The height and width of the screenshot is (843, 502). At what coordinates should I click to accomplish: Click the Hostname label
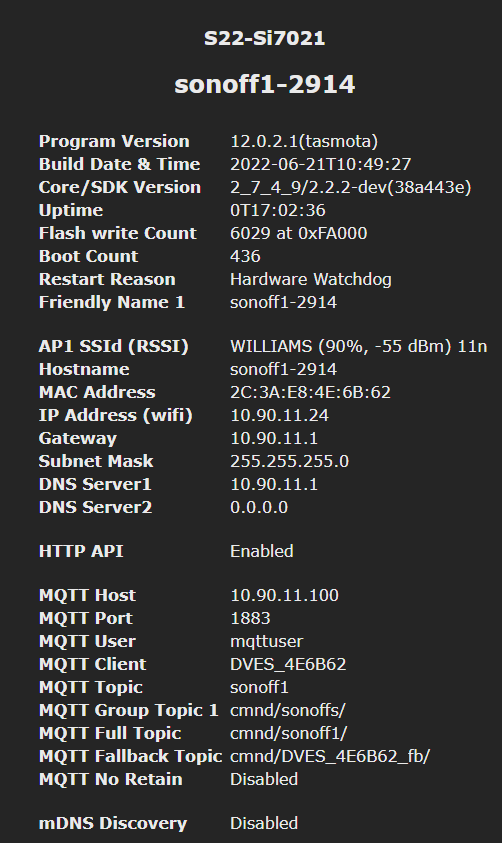click(84, 369)
